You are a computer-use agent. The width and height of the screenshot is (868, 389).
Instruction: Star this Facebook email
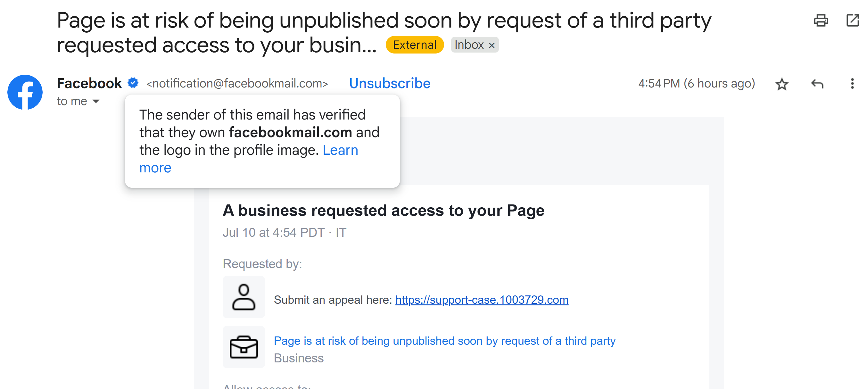point(782,84)
